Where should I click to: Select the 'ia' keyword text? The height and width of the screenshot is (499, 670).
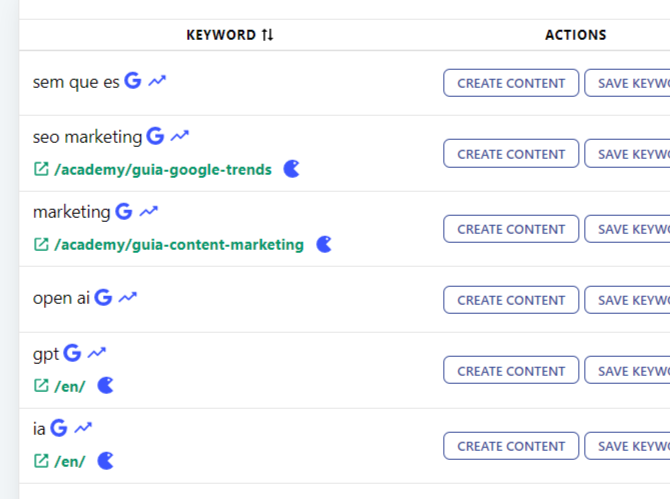[x=39, y=429]
